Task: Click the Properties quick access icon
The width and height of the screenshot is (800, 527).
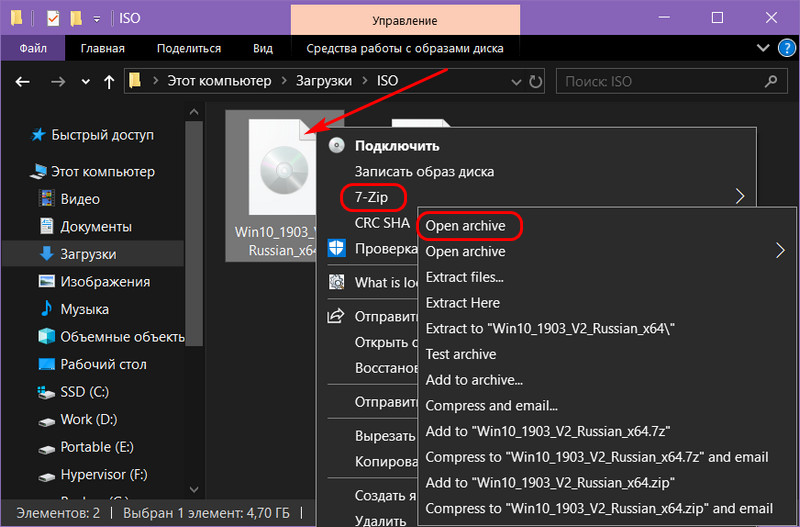Action: click(53, 19)
